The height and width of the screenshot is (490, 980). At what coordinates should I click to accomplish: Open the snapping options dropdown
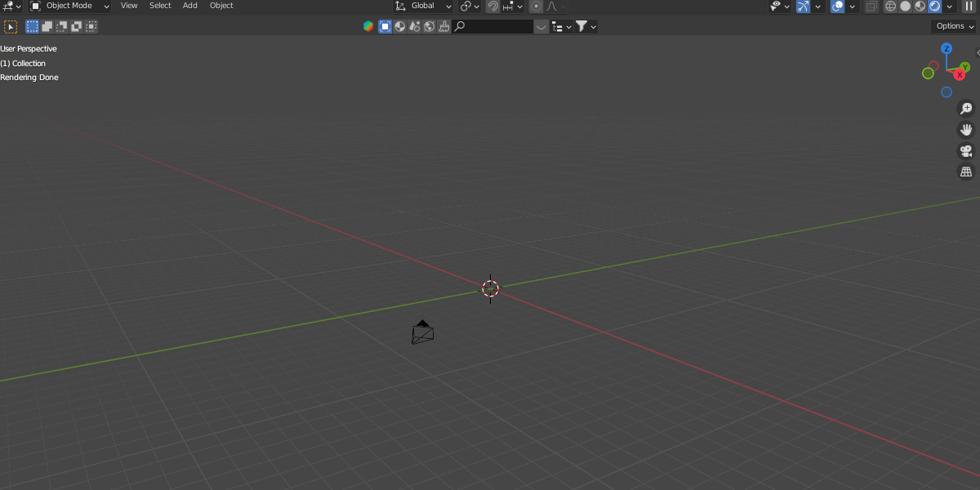(x=513, y=6)
